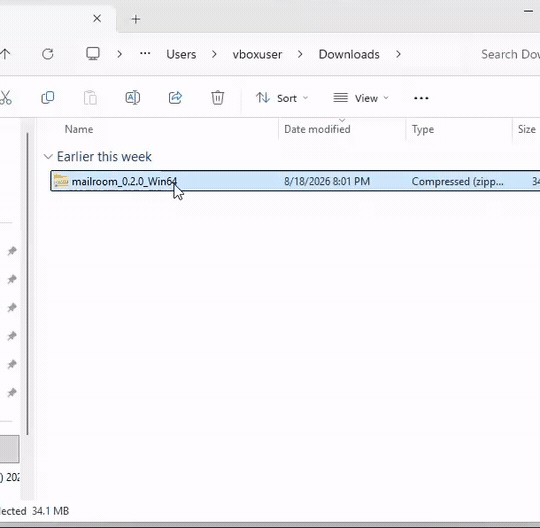
Task: Navigate to Users in breadcrumb
Action: [181, 54]
